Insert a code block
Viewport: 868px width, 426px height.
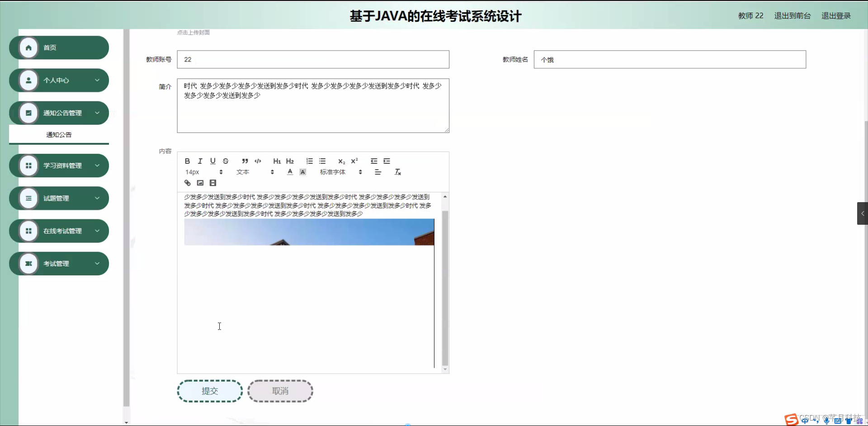click(x=258, y=161)
